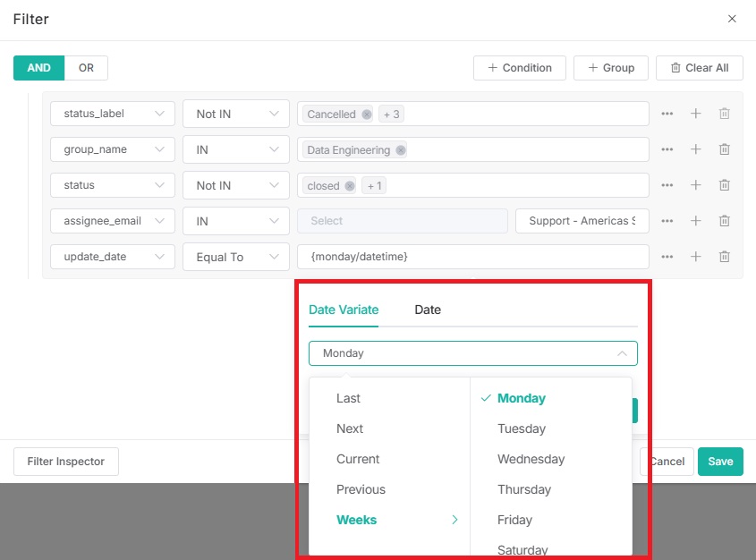Delete the group_name condition row
Screen dimensions: 756x560
[x=725, y=149]
